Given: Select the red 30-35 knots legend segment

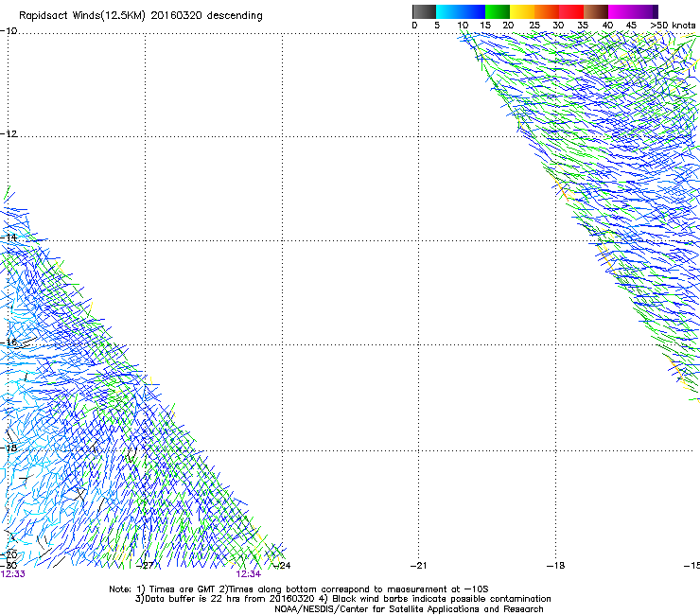Looking at the screenshot, I should [571, 11].
